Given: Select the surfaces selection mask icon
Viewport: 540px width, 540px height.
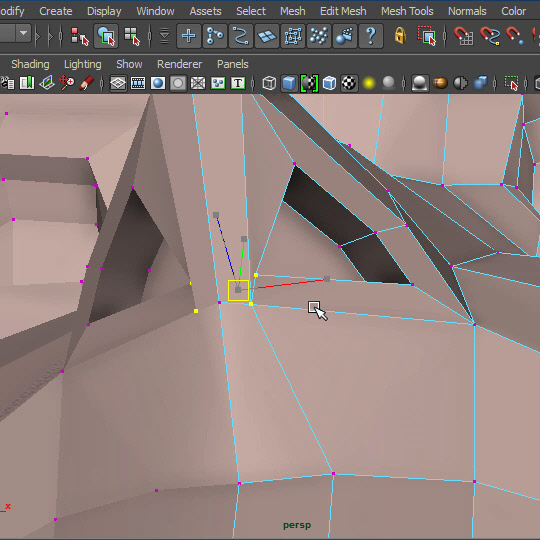Looking at the screenshot, I should tap(267, 36).
